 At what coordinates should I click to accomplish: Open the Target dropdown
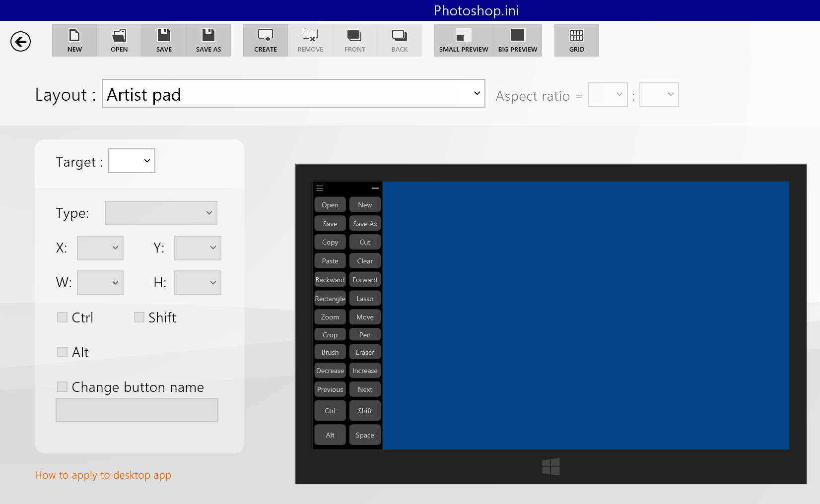click(132, 161)
